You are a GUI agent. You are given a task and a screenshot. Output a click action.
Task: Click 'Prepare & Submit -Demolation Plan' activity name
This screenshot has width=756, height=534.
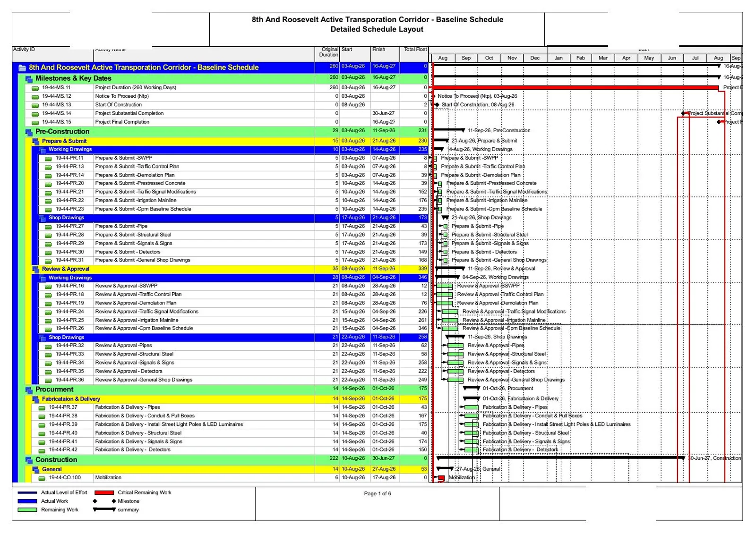[x=135, y=175]
